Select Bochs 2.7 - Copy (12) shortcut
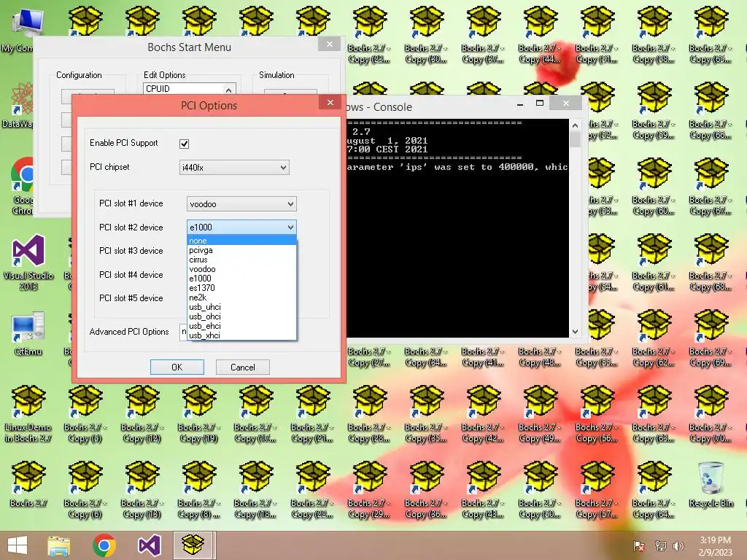This screenshot has width=747, height=560. click(x=142, y=414)
